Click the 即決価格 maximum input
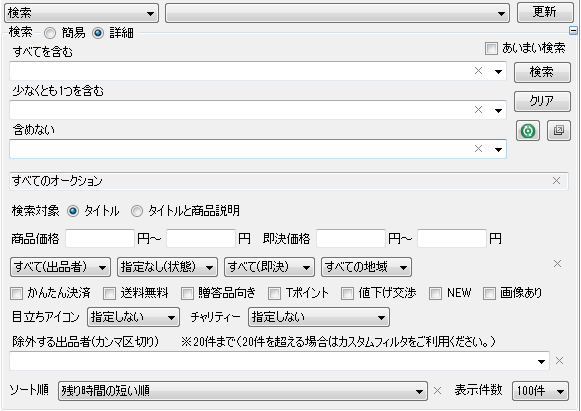 (x=452, y=238)
